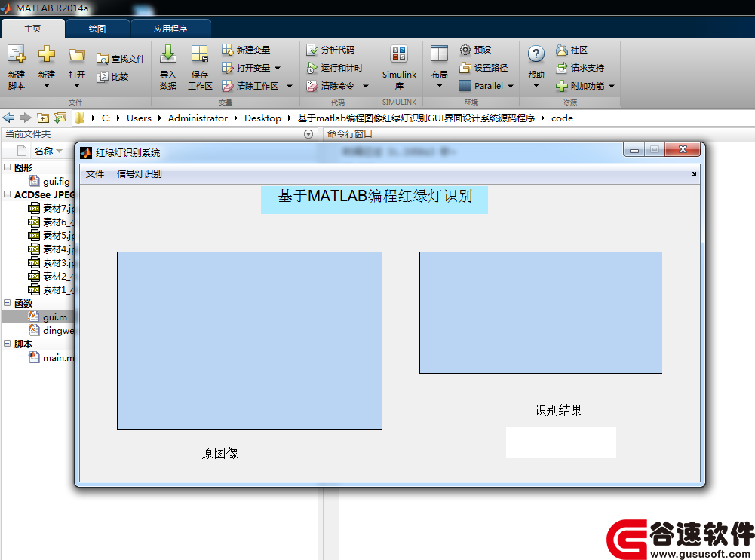Expand the Layout (布局) dropdown arrow

439,86
